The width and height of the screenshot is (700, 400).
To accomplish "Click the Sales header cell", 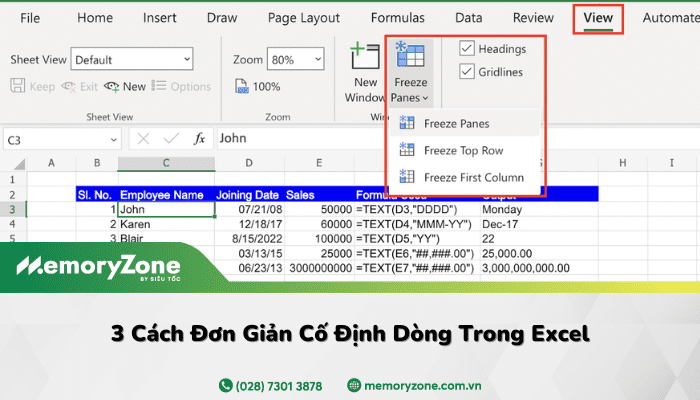I will pos(319,195).
